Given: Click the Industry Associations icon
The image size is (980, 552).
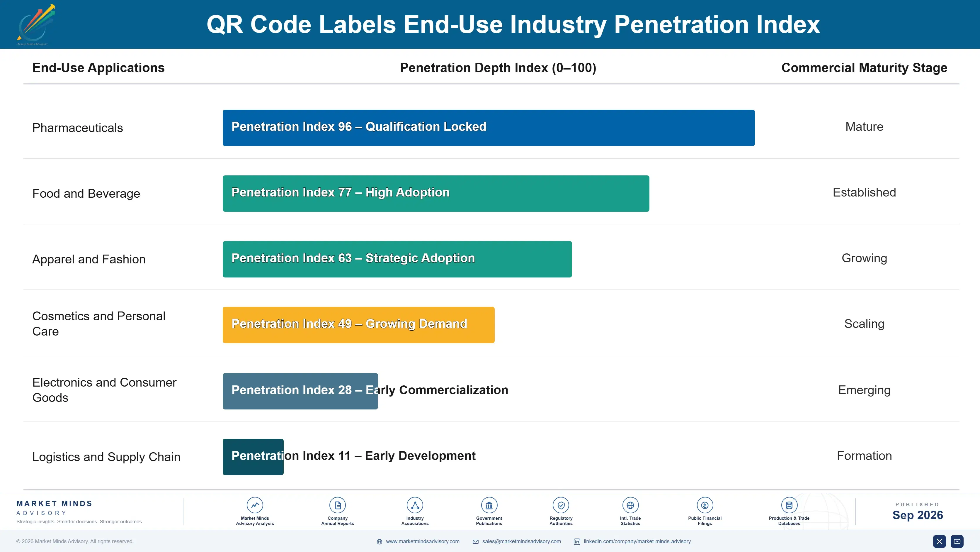Looking at the screenshot, I should pyautogui.click(x=415, y=505).
